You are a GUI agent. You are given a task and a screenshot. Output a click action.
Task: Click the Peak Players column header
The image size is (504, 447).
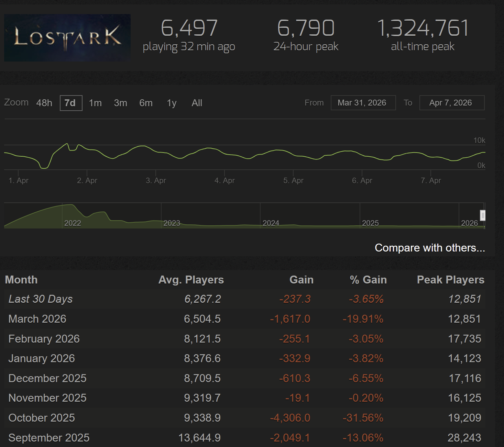click(450, 280)
